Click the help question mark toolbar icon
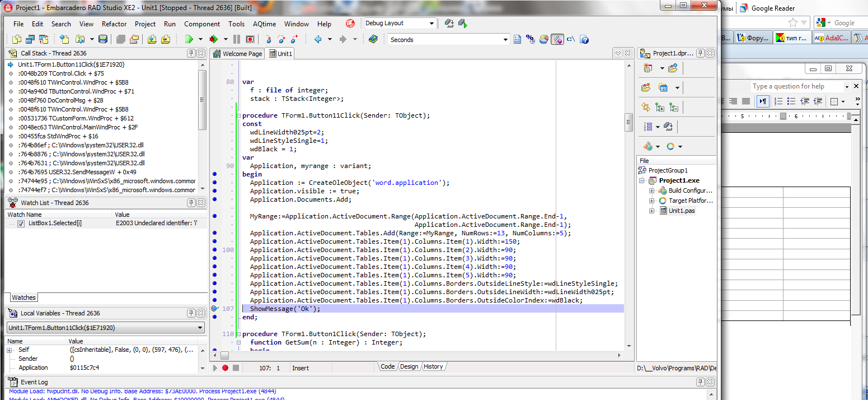 pyautogui.click(x=584, y=39)
